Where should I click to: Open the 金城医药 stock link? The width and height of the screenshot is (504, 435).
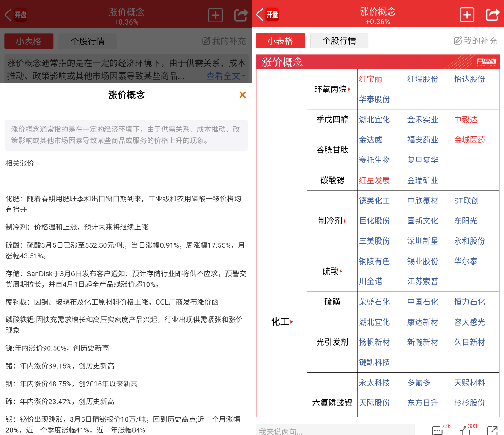(469, 140)
